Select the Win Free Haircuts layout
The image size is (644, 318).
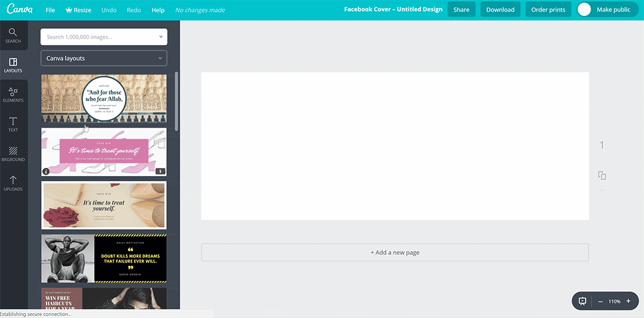click(104, 298)
